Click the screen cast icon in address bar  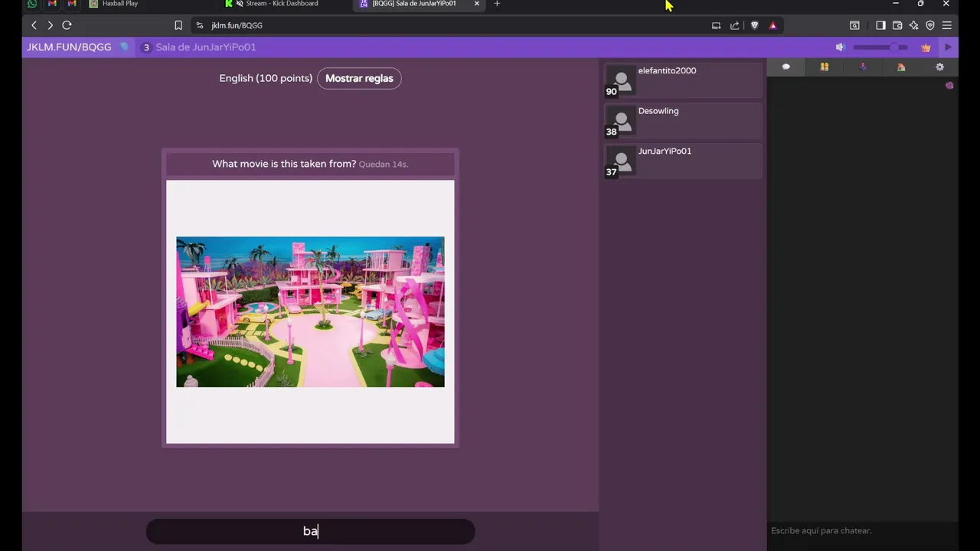tap(717, 25)
